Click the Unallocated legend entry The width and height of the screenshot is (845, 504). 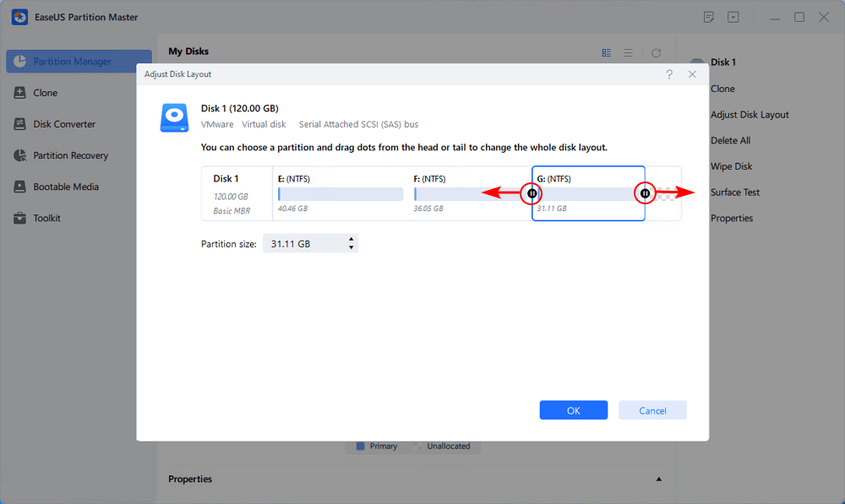(x=443, y=447)
